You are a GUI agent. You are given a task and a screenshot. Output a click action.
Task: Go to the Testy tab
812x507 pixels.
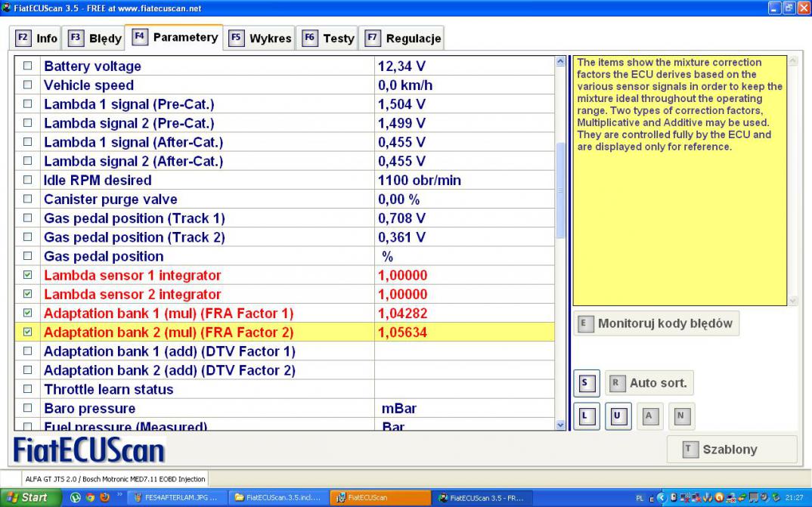[x=329, y=38]
